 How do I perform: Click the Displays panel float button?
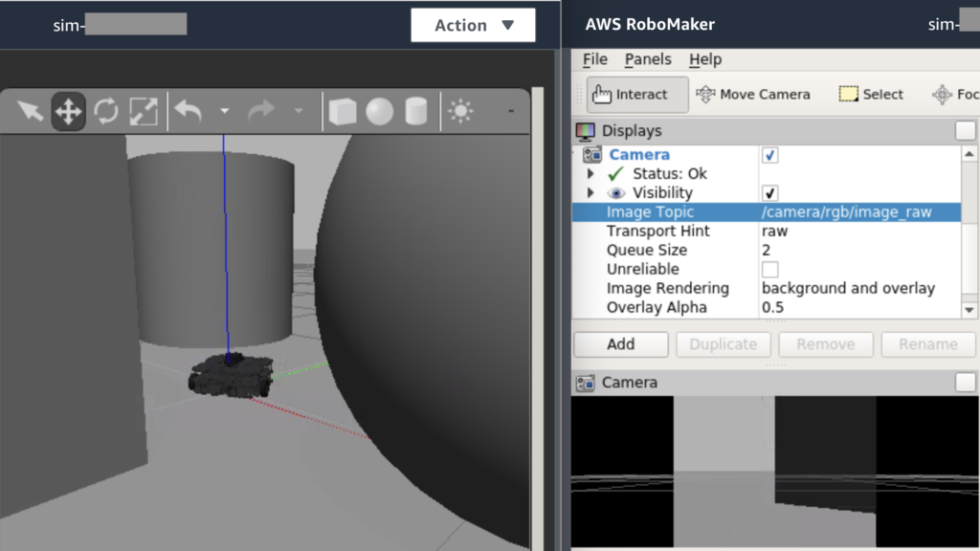965,130
